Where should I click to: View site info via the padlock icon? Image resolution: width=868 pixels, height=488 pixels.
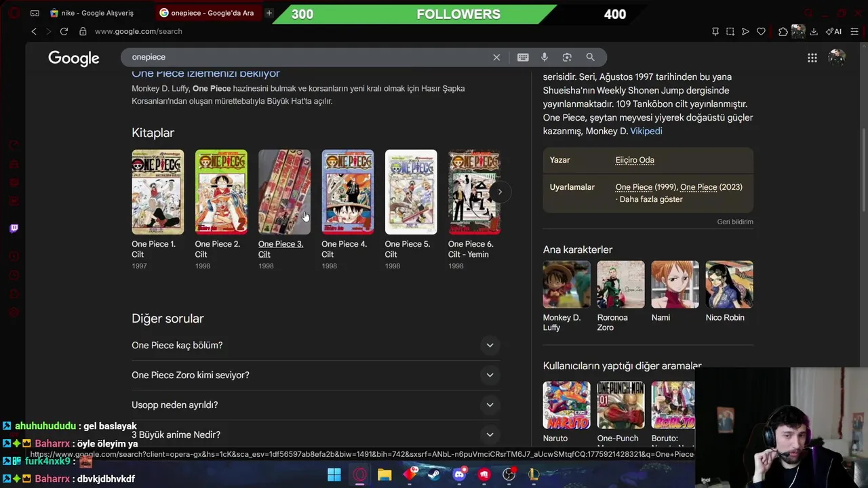83,31
